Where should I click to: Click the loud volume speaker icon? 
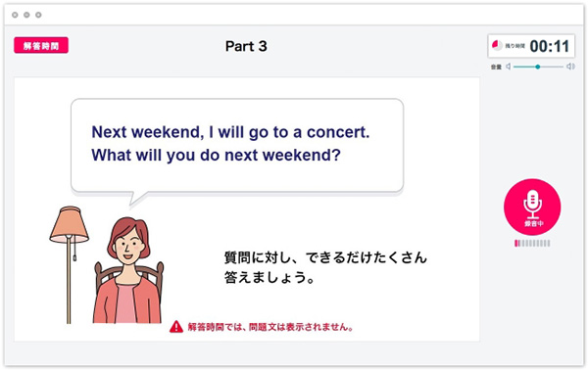[570, 67]
